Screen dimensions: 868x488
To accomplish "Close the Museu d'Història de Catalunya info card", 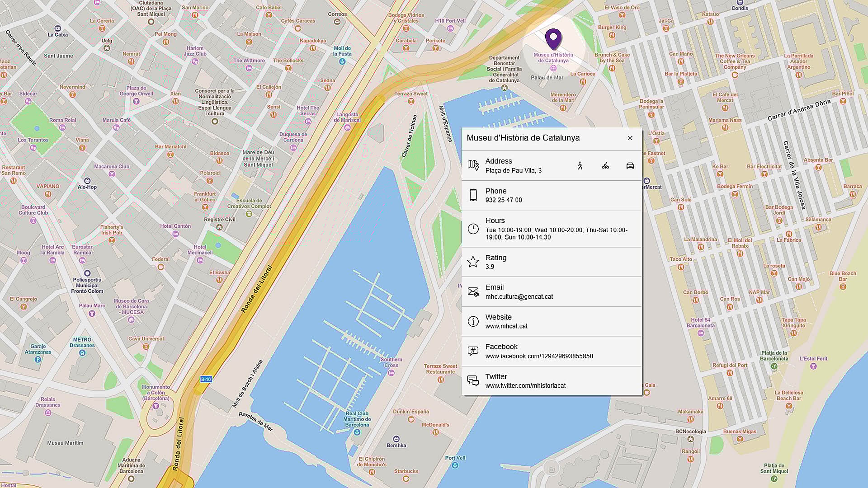I will click(x=630, y=138).
